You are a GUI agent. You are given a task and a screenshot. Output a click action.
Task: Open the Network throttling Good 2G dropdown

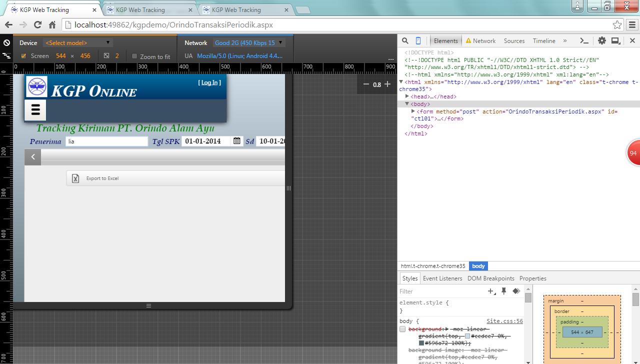click(249, 43)
